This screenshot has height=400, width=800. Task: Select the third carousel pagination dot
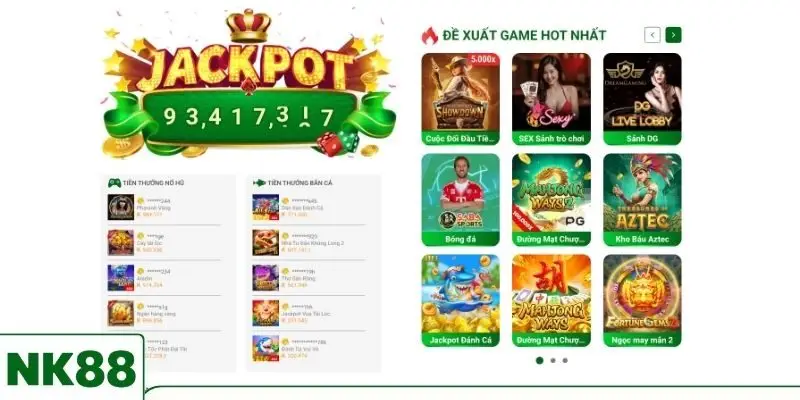565,360
